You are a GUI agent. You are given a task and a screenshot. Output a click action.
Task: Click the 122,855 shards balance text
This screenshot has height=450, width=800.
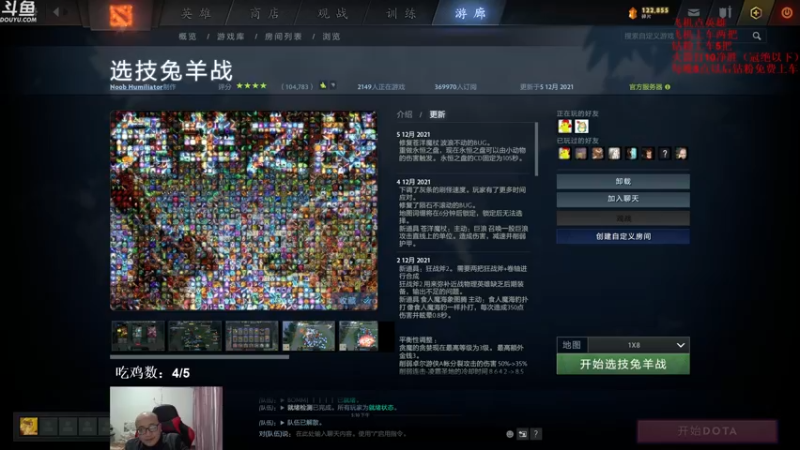click(x=655, y=11)
